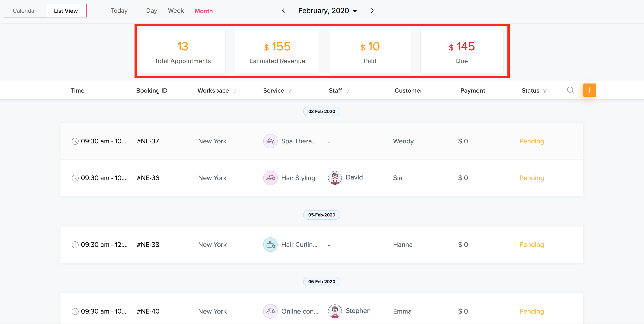Switch to the Calendar view toggle
The height and width of the screenshot is (324, 644).
pos(25,11)
